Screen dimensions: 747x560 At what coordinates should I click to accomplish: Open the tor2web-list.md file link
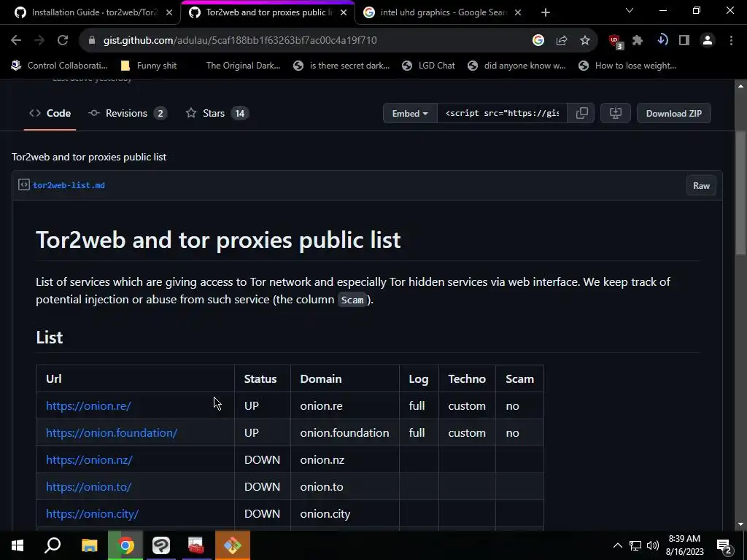coord(69,185)
